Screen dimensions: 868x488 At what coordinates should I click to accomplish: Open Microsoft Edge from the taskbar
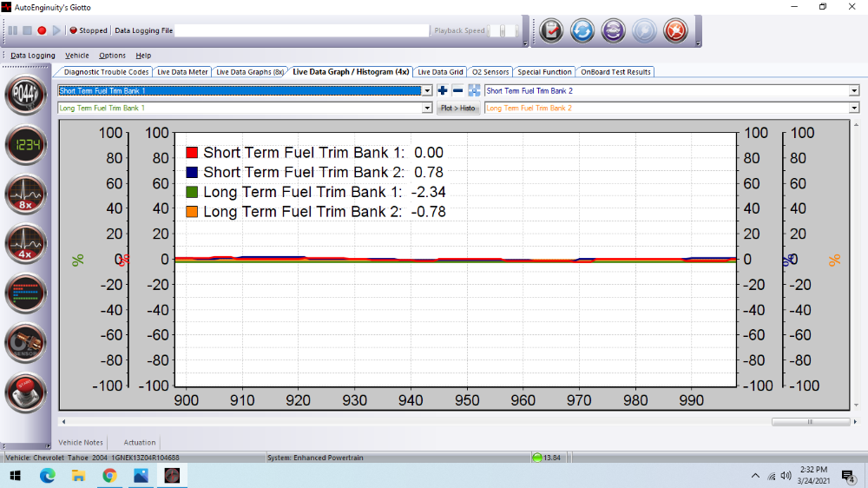[x=47, y=475]
